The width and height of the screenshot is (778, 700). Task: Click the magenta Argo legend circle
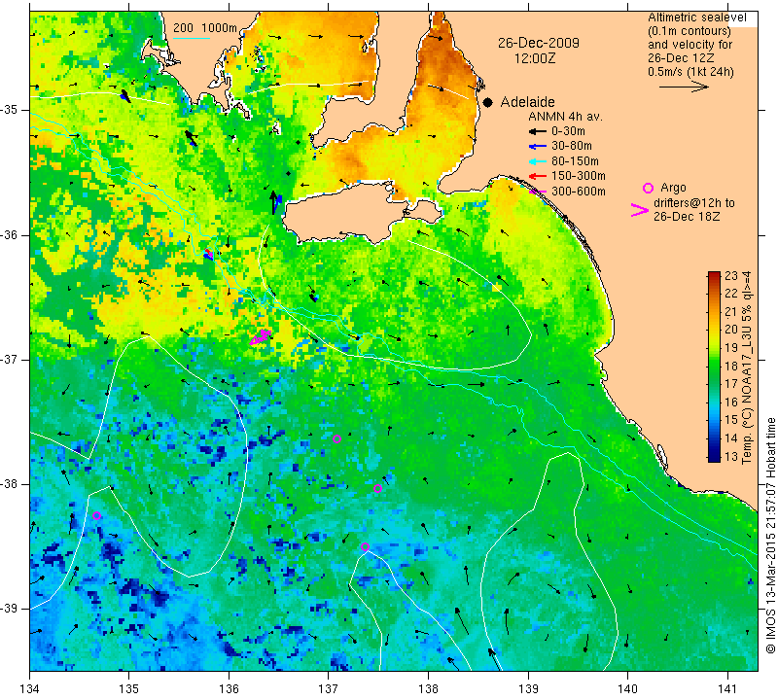coord(648,188)
